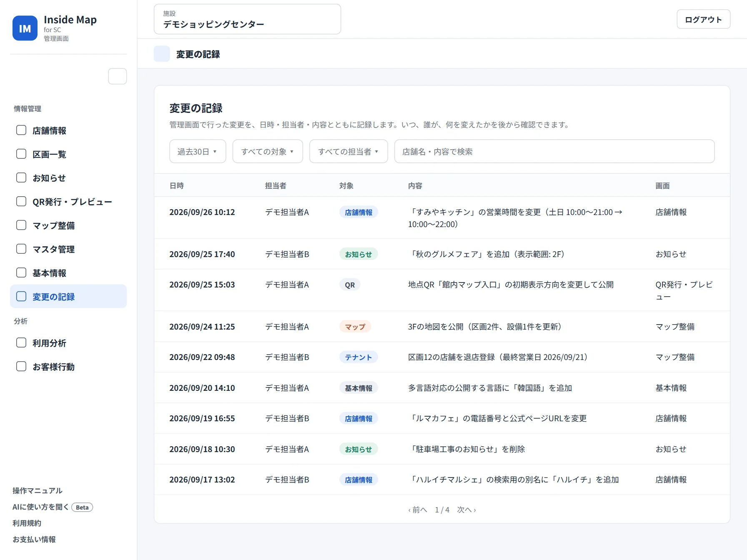This screenshot has width=747, height=560.
Task: Click the 担当者 column header
Action: click(x=276, y=186)
